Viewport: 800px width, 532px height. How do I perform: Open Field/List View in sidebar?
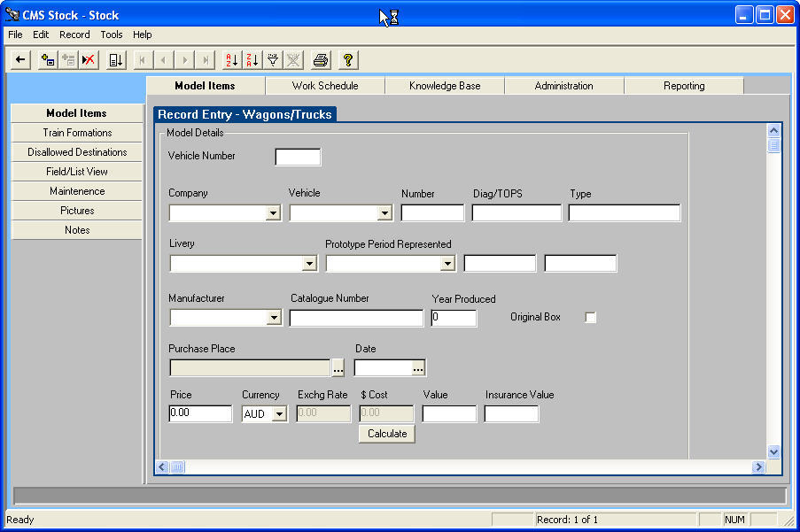(76, 172)
